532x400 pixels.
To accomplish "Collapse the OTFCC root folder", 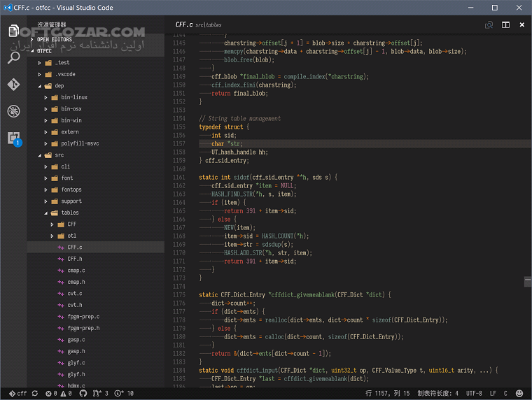I will (x=96, y=51).
